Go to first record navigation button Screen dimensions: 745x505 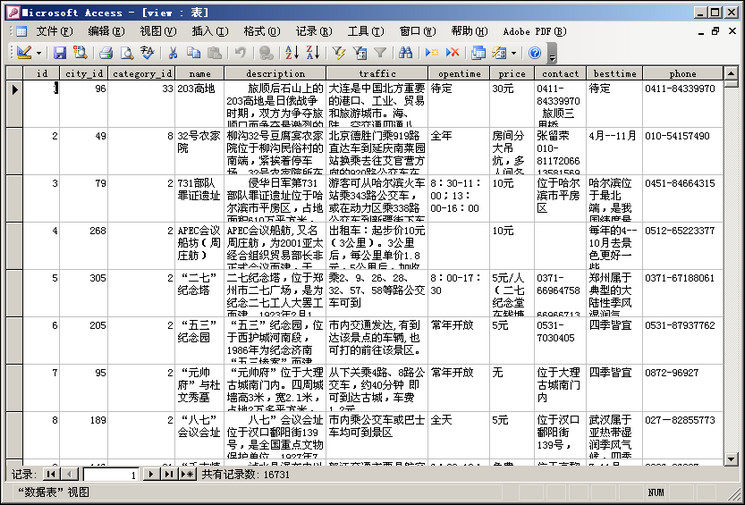pos(51,474)
